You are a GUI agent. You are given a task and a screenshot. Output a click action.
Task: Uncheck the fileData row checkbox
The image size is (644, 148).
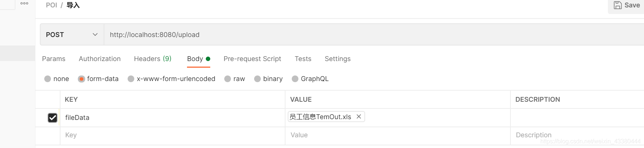pos(52,118)
